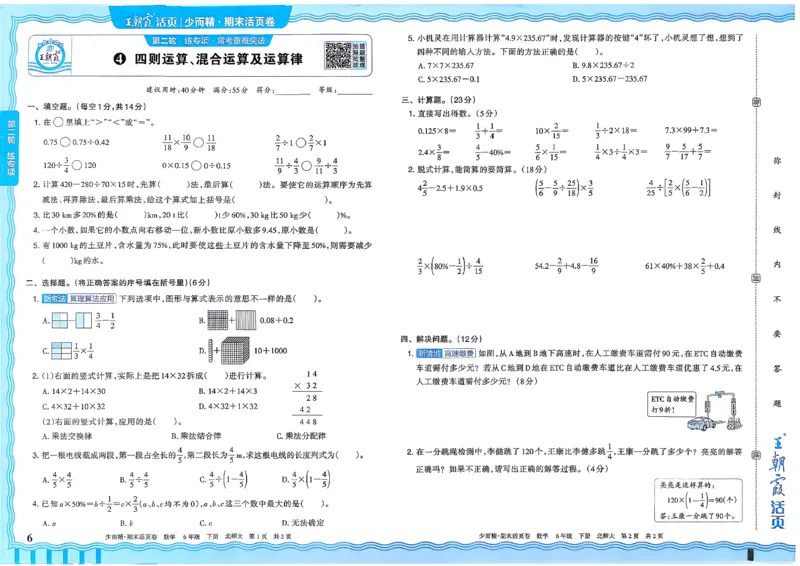Screen dimensions: 800x566
Task: Click the section heading '四、解决问题。(12分)'
Action: [441, 339]
